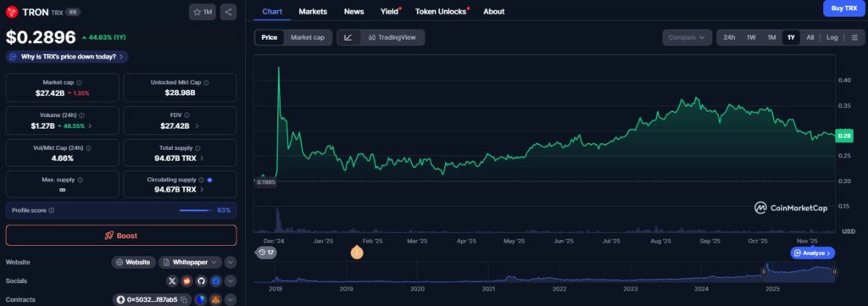868x306 pixels.
Task: Click the orange MetaMask icon in Contracts row
Action: pos(215,300)
